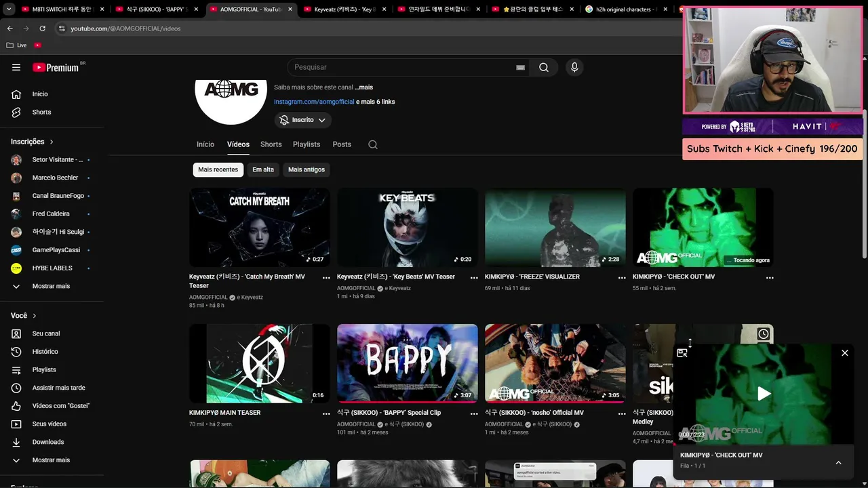
Task: Open KIMKIPYØ MAIN TEASER thumbnail
Action: [x=260, y=363]
